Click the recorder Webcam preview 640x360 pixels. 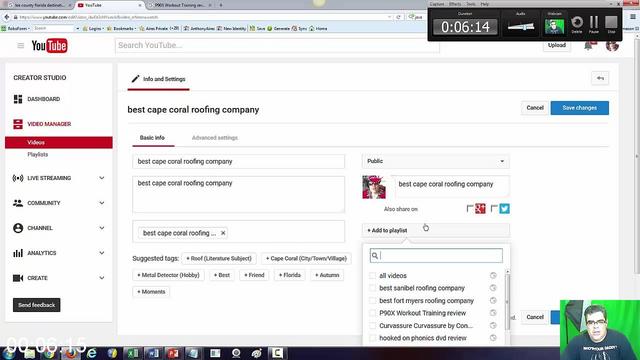554,27
